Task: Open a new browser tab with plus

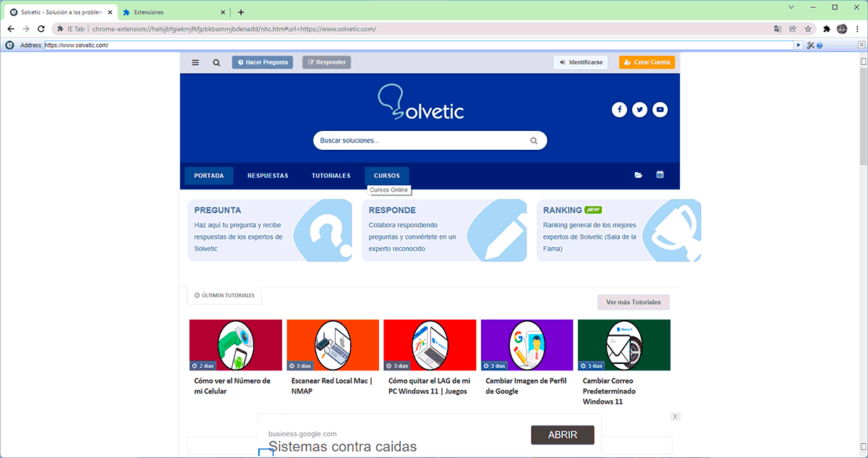Action: 241,12
